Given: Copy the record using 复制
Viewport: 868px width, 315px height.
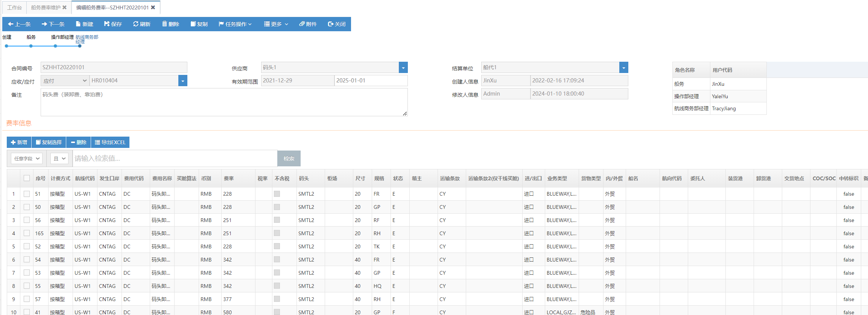Looking at the screenshot, I should [x=199, y=24].
